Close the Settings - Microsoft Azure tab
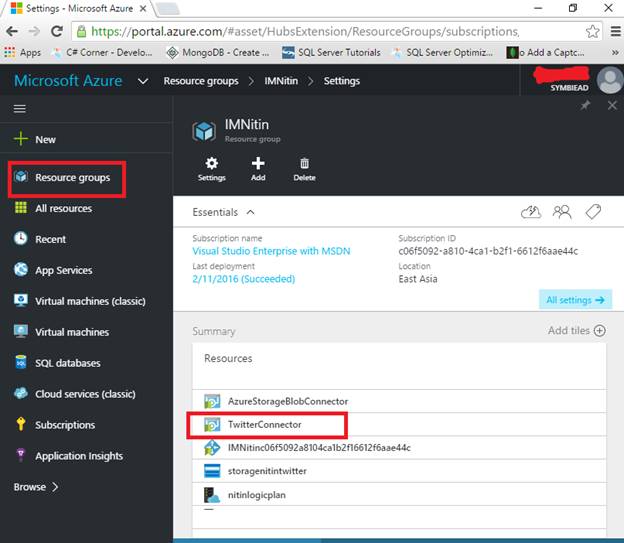 143,8
